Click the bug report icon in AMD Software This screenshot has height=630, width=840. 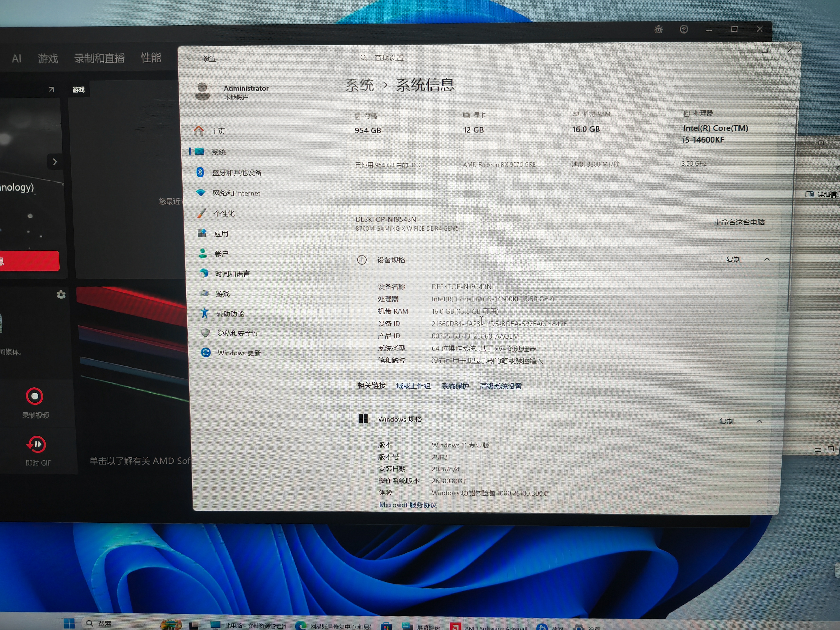[x=659, y=29]
